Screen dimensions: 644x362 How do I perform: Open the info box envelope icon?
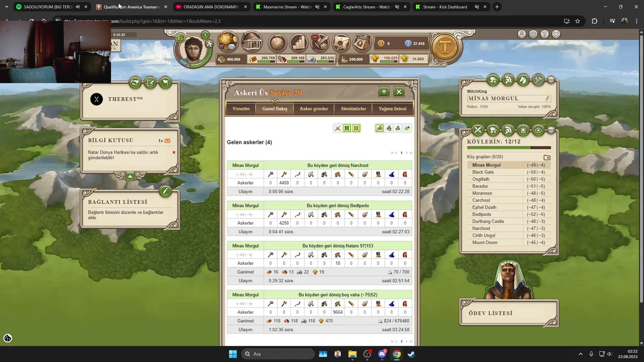point(167,141)
